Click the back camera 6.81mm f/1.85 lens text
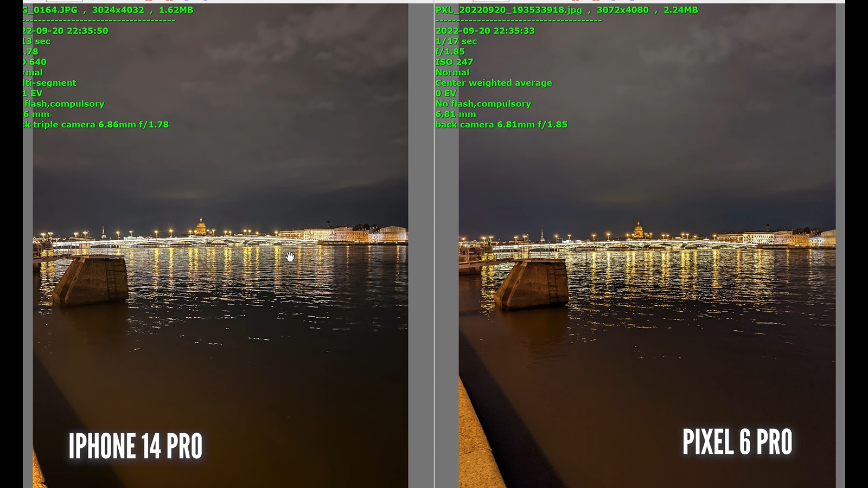The width and height of the screenshot is (868, 488). (501, 125)
